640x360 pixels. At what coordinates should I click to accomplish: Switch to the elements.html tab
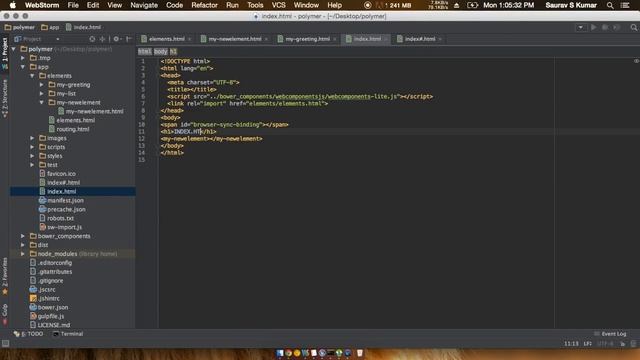point(167,39)
